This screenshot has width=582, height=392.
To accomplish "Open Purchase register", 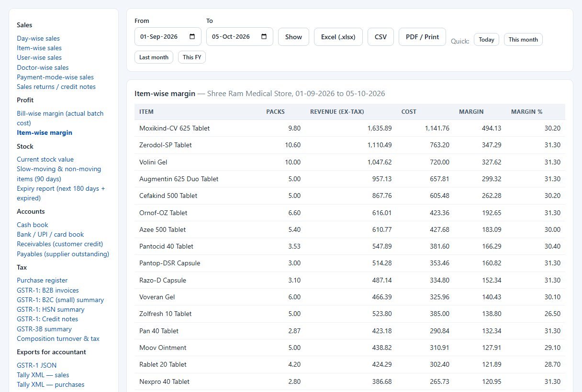I will (42, 280).
